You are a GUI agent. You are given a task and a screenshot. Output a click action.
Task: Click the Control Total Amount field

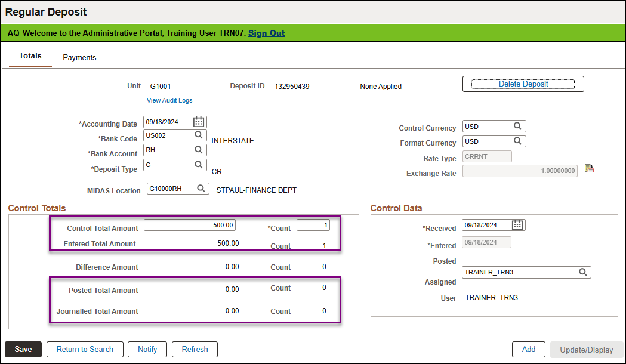coord(190,226)
